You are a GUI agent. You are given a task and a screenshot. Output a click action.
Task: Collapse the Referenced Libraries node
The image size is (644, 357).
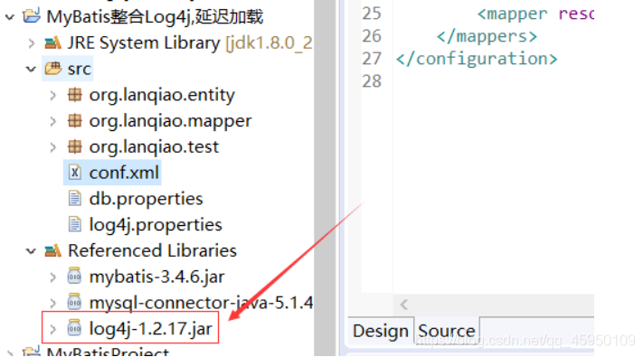coord(32,250)
